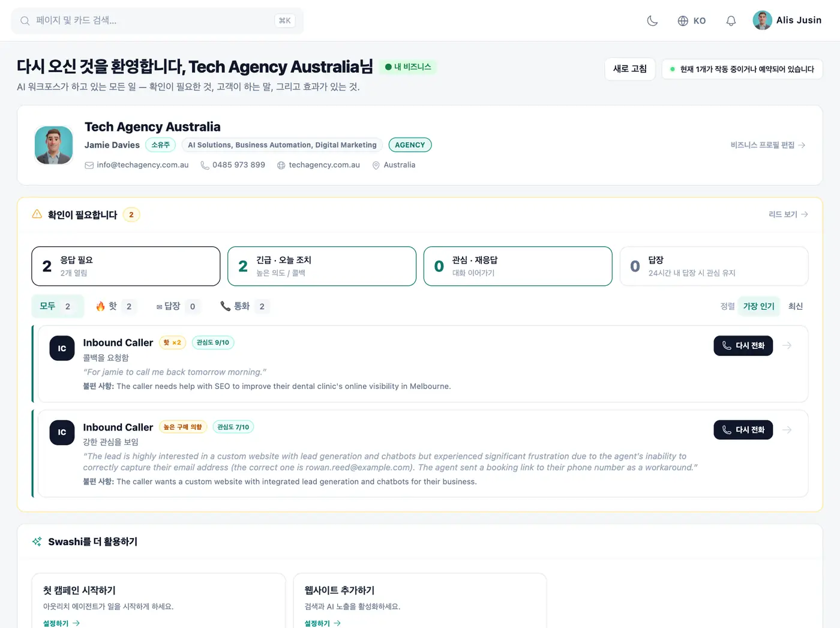This screenshot has width=840, height=628.
Task: Sort by 가장 인기
Action: pos(758,306)
